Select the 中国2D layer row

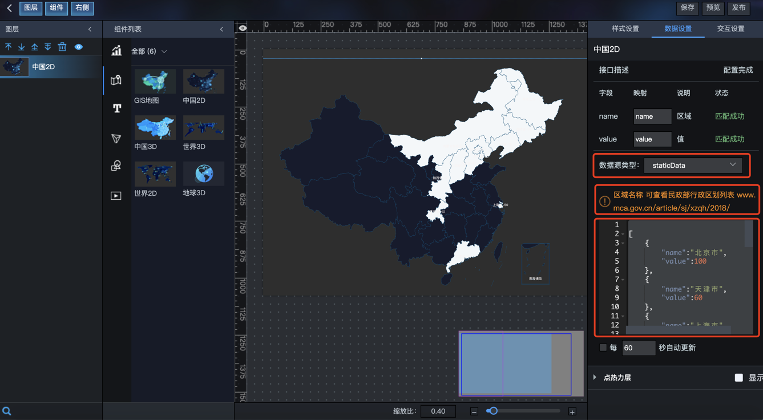51,67
